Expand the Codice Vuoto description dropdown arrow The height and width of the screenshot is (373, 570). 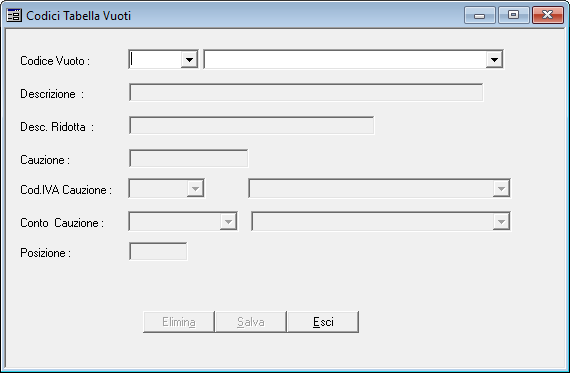[x=494, y=60]
